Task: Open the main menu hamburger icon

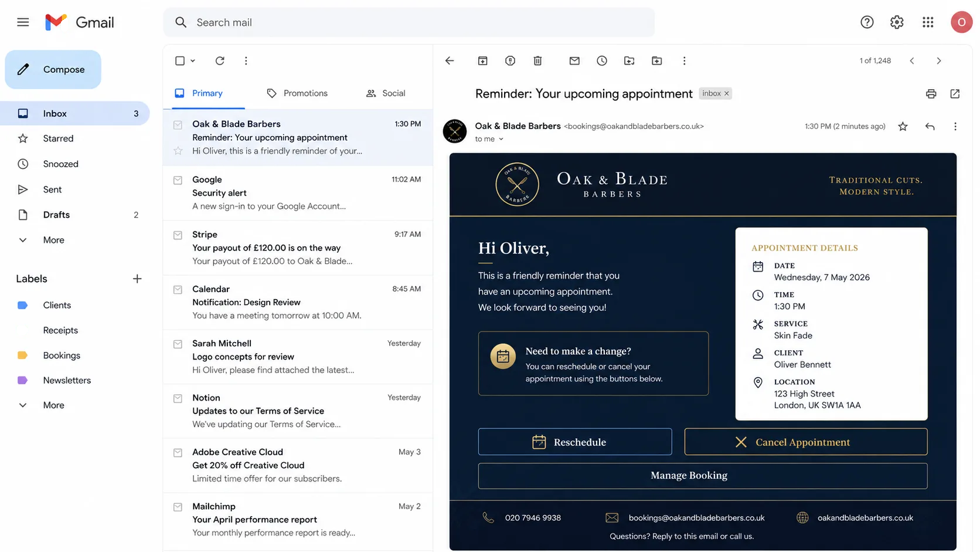Action: (23, 22)
